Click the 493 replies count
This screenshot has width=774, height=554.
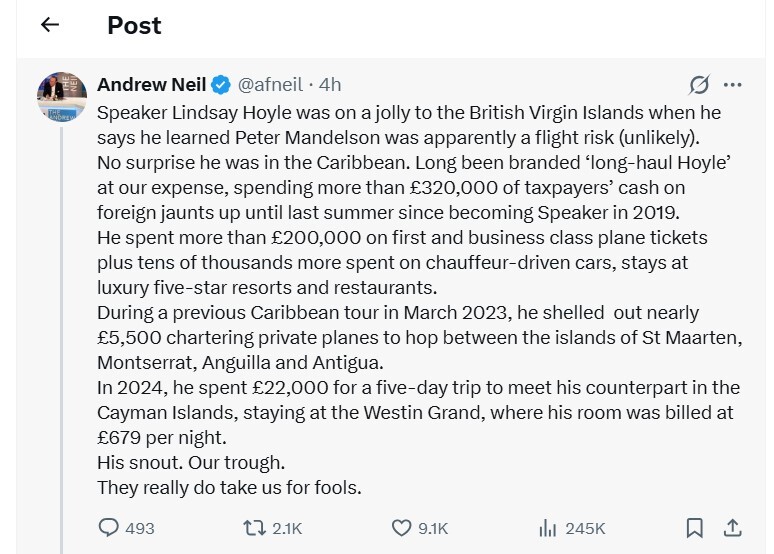coord(140,528)
